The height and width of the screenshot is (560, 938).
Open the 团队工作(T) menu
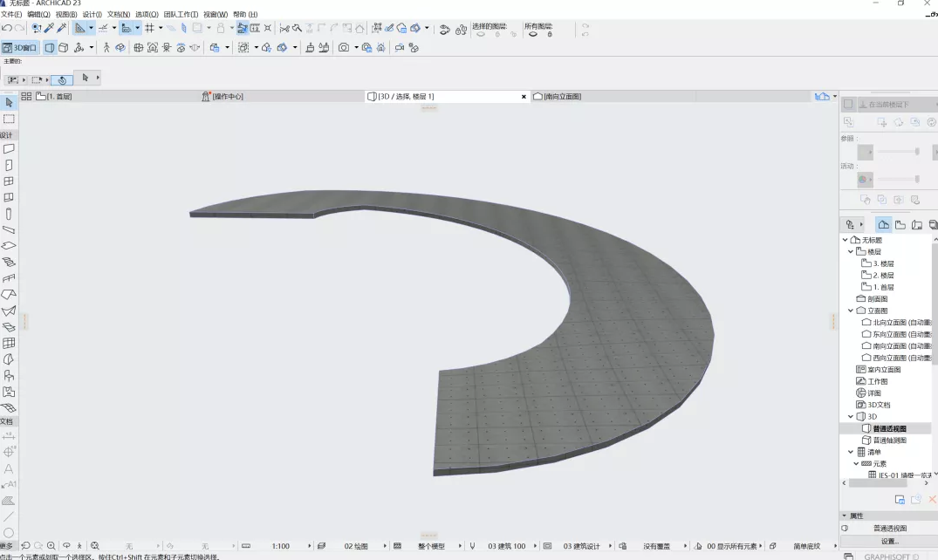(181, 14)
